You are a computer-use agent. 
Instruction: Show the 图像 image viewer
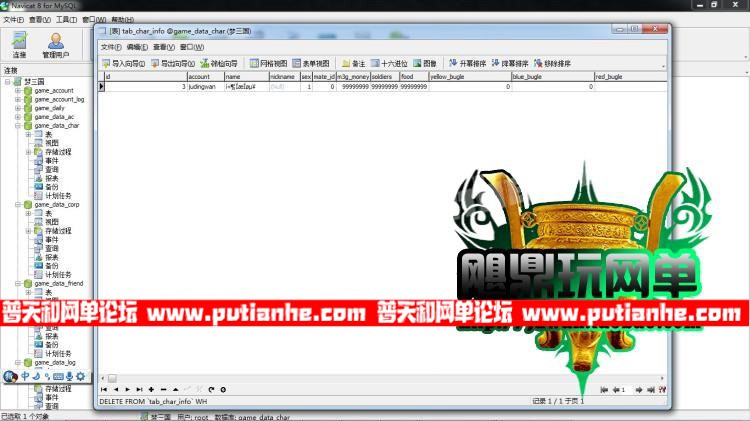pos(424,63)
